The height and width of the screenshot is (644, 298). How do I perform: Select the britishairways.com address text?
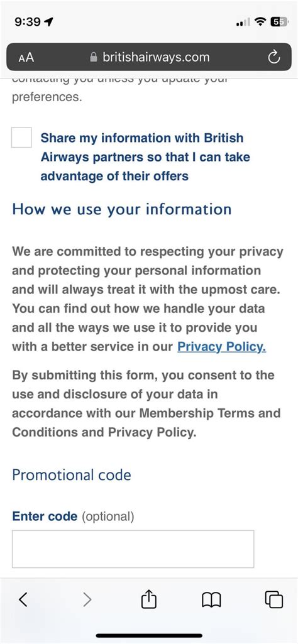156,57
